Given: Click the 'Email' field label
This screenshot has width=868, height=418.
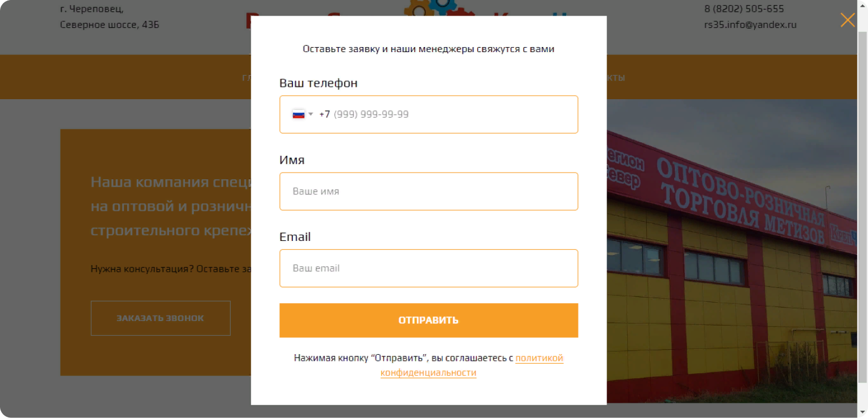Looking at the screenshot, I should click(x=295, y=237).
